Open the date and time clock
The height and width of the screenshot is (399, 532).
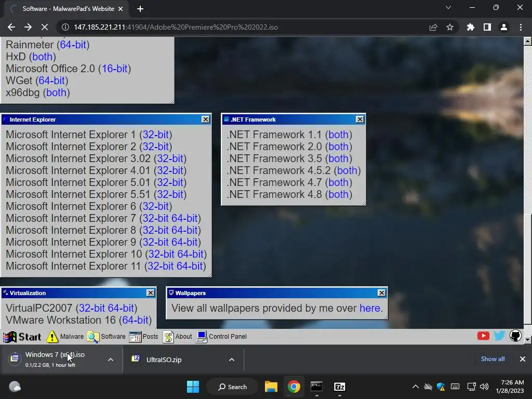[510, 387]
